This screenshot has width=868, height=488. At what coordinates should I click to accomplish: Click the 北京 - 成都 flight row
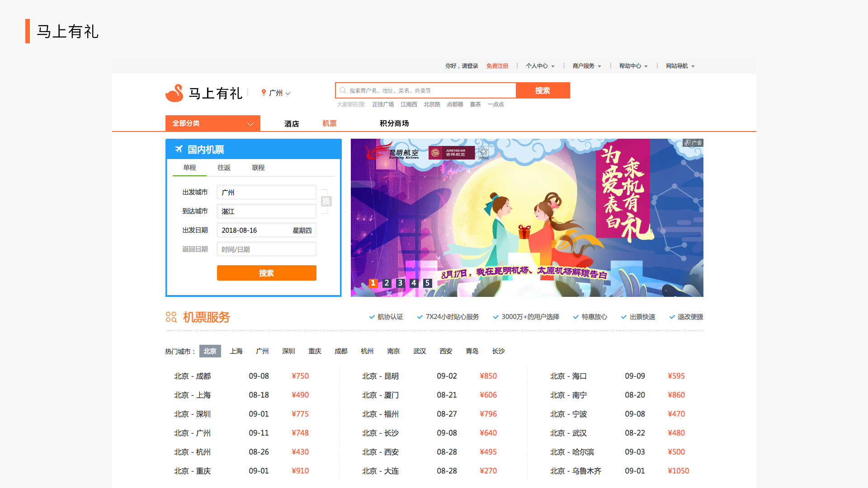click(x=242, y=376)
